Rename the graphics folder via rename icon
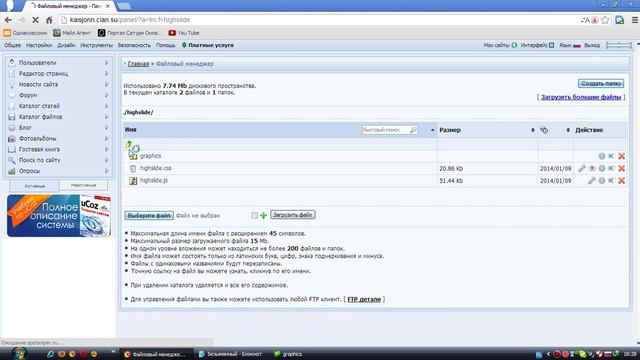This screenshot has height=360, width=640. click(611, 156)
